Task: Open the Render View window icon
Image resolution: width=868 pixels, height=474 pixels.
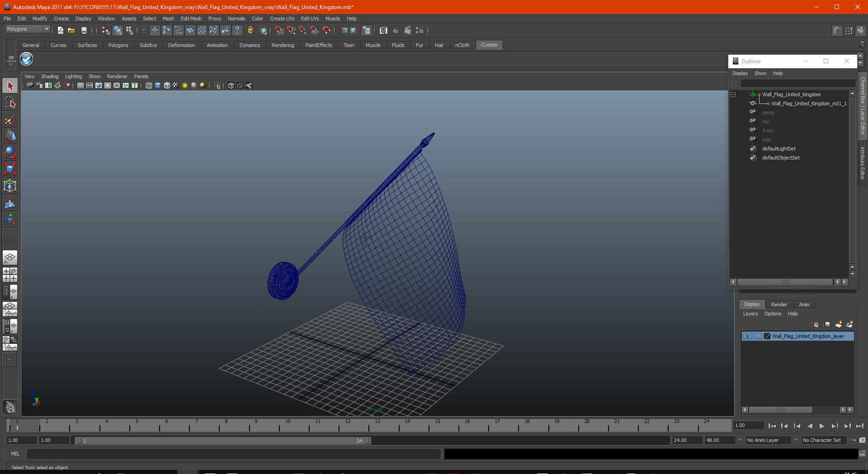Action: pyautogui.click(x=383, y=30)
